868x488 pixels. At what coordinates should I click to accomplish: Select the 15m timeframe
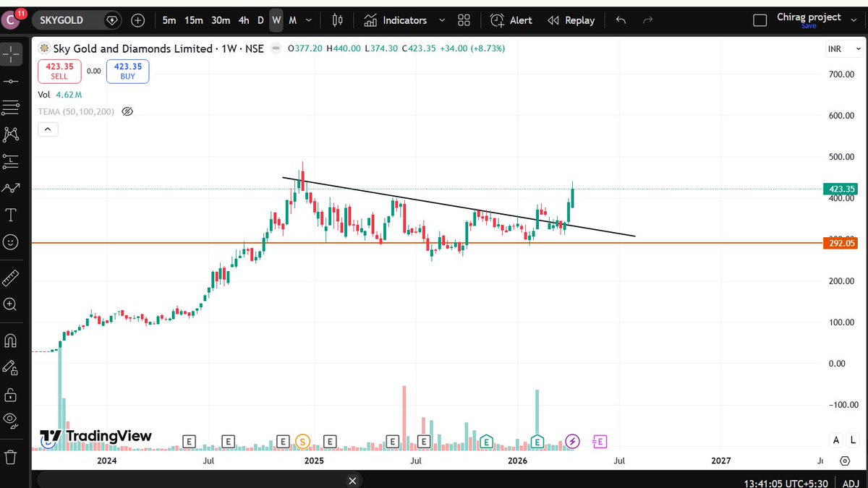click(193, 20)
